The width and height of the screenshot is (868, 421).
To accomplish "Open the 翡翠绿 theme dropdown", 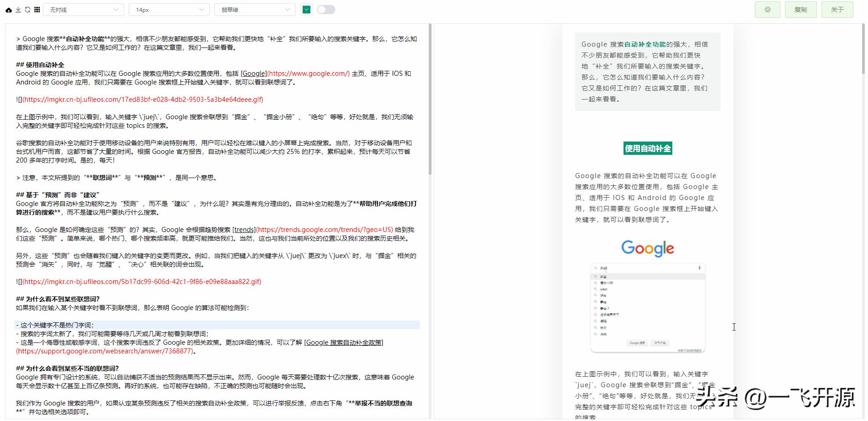I will [254, 9].
